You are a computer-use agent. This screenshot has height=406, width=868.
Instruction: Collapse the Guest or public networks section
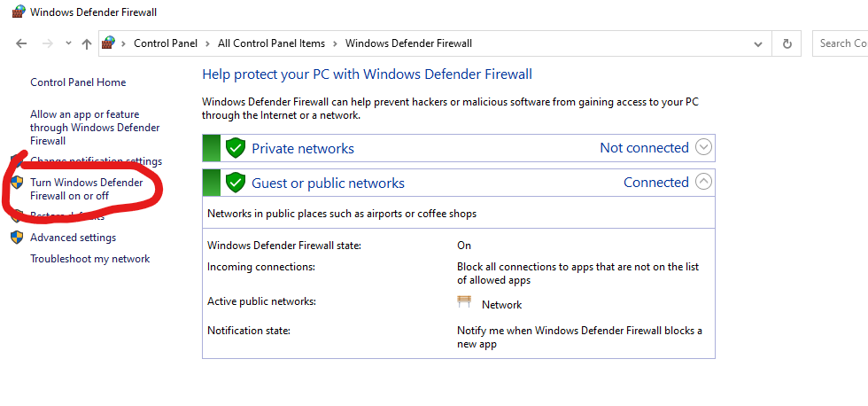pos(703,182)
